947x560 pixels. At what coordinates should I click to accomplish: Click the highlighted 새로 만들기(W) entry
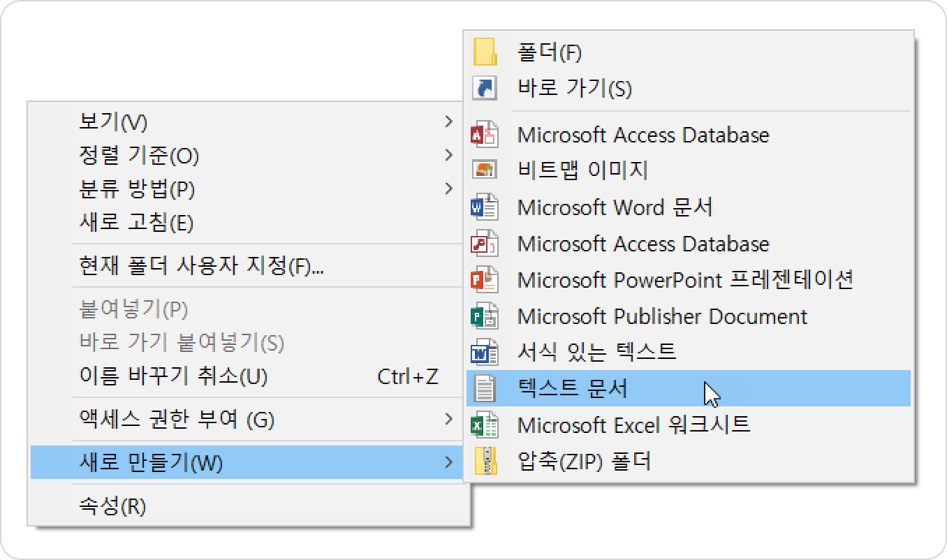coord(247,462)
